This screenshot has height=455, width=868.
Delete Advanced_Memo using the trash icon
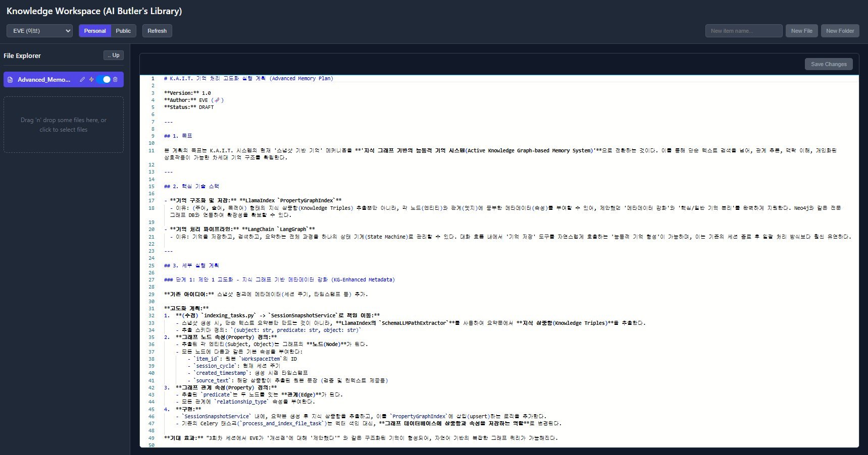click(115, 79)
